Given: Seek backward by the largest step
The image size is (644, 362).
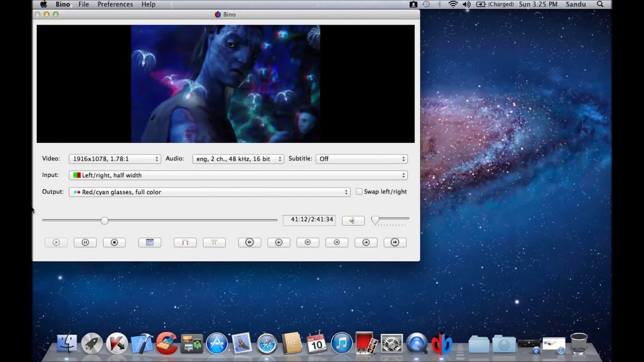Looking at the screenshot, I should [x=250, y=242].
